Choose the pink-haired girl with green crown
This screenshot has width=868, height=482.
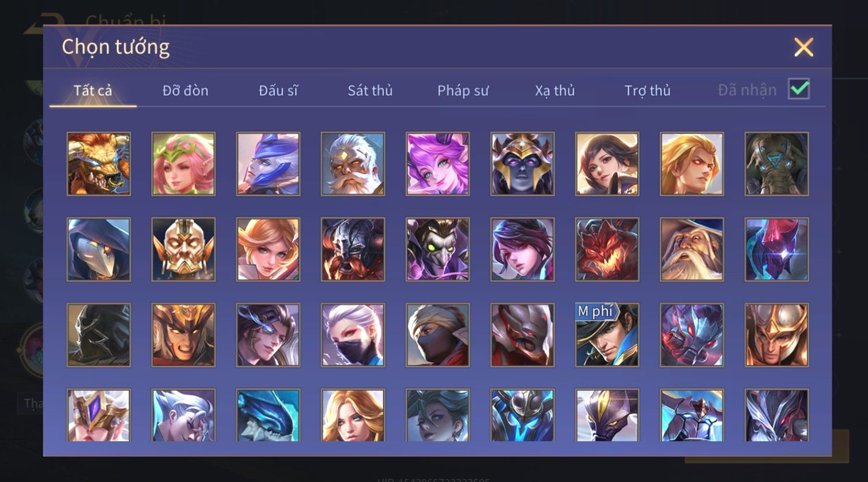pos(183,164)
